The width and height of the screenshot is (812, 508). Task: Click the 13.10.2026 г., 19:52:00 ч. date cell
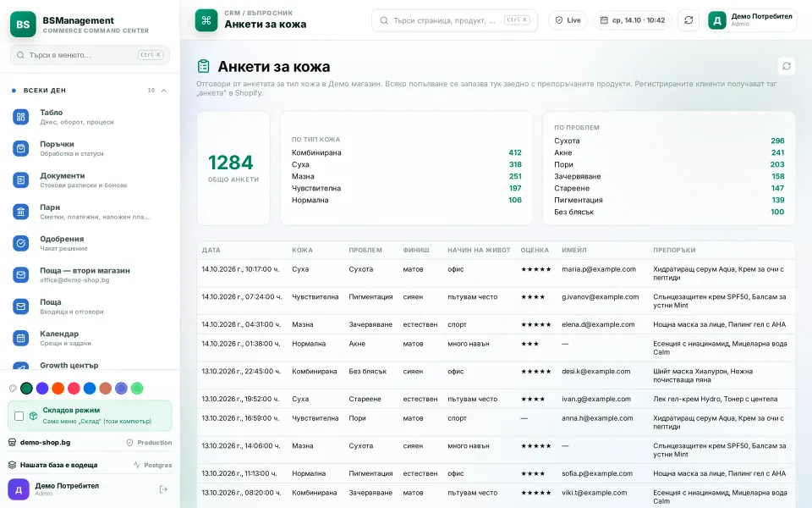coord(240,399)
